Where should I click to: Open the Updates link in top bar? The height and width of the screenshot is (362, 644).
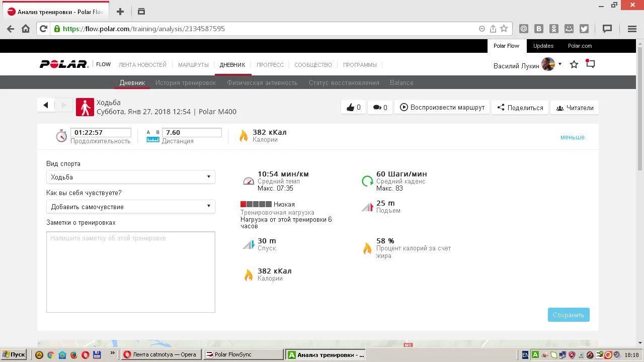tap(543, 46)
